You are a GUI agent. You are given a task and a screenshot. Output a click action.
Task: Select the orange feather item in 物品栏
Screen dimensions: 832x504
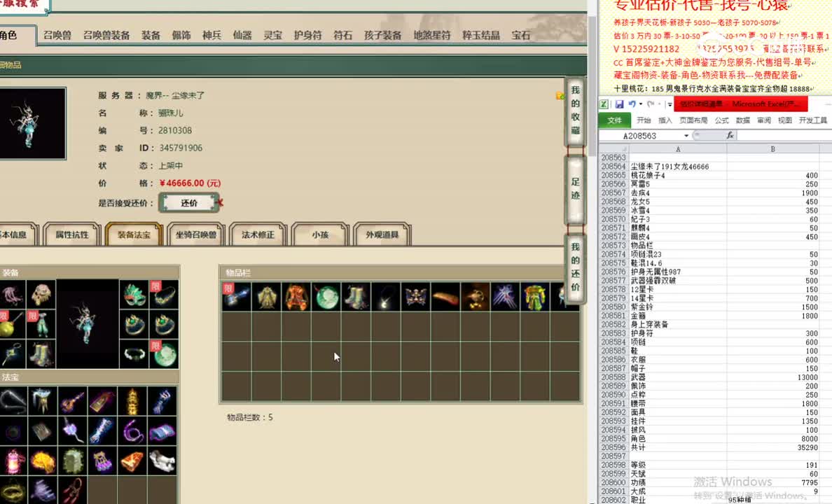(x=445, y=296)
